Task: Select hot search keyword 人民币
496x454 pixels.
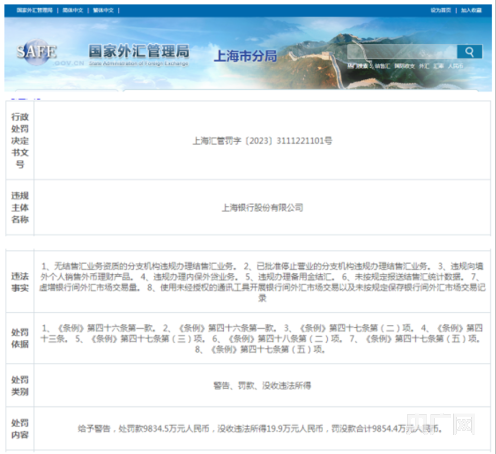Action: click(455, 66)
